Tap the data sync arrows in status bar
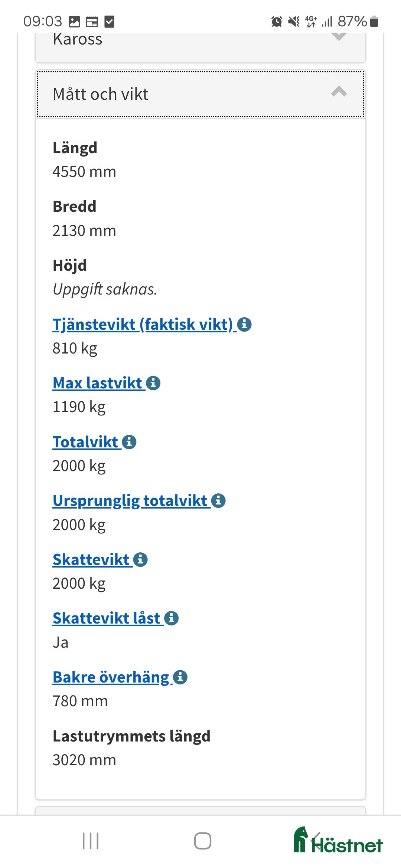401x868 pixels. pyautogui.click(x=310, y=22)
